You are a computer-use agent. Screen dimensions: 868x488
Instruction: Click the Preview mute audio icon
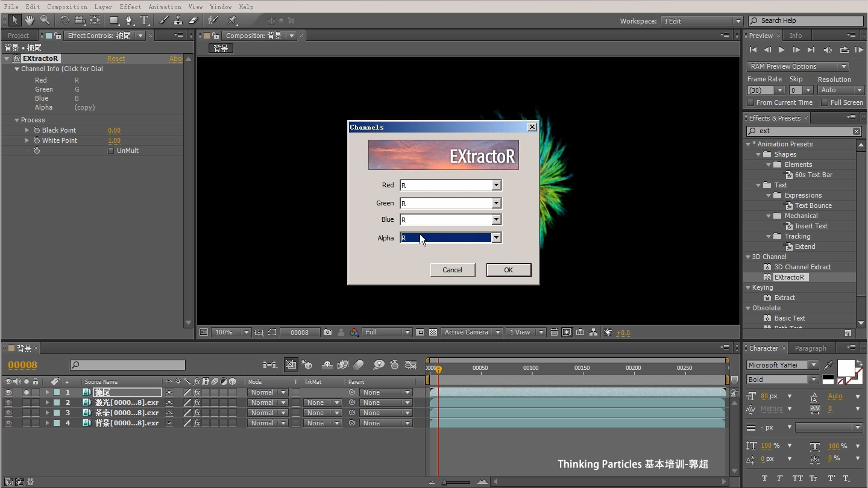(828, 50)
